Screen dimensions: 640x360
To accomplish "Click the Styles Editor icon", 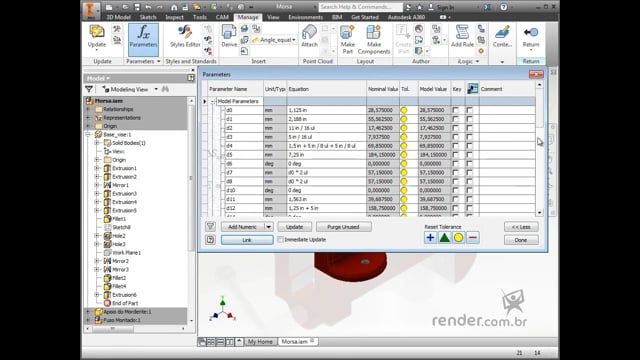I will [185, 32].
